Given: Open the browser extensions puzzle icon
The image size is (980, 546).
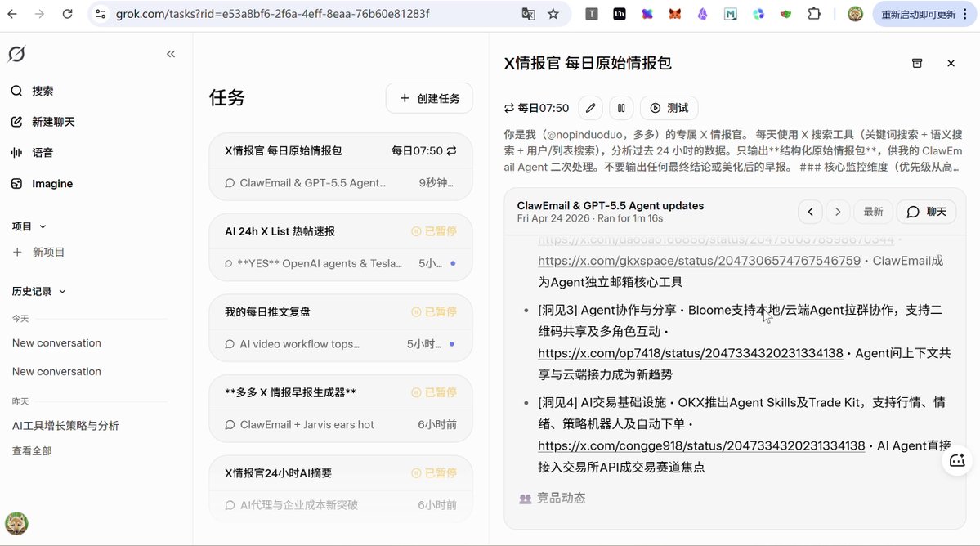Looking at the screenshot, I should (814, 14).
